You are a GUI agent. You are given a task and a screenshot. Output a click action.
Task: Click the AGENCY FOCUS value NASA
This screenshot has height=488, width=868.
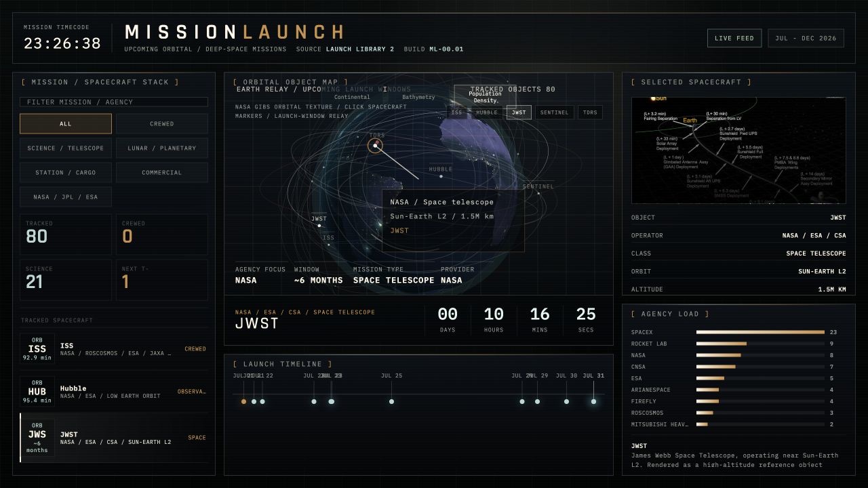click(246, 280)
